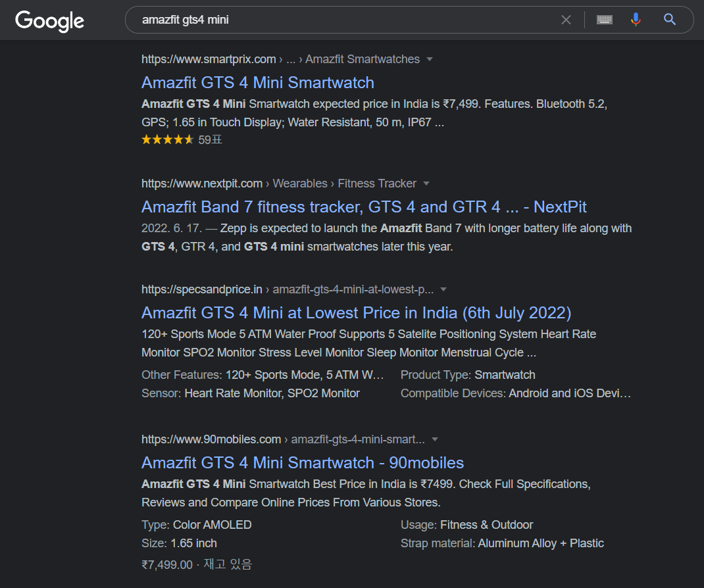Click Size: 1.65 inch text
704x588 pixels.
pos(179,543)
